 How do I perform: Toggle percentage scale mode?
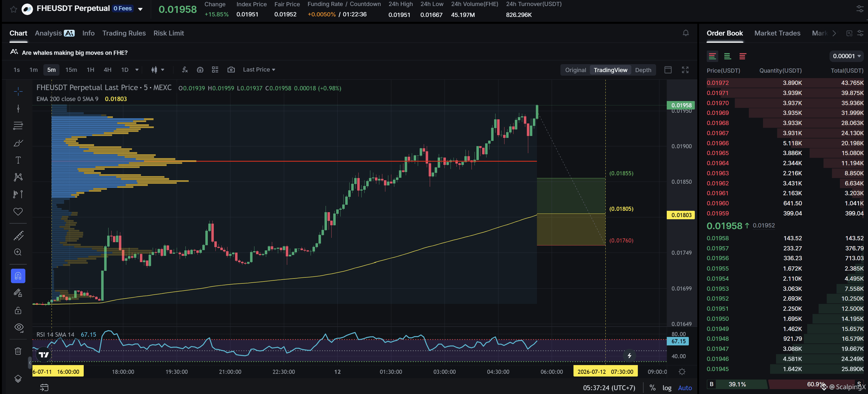[x=652, y=388]
